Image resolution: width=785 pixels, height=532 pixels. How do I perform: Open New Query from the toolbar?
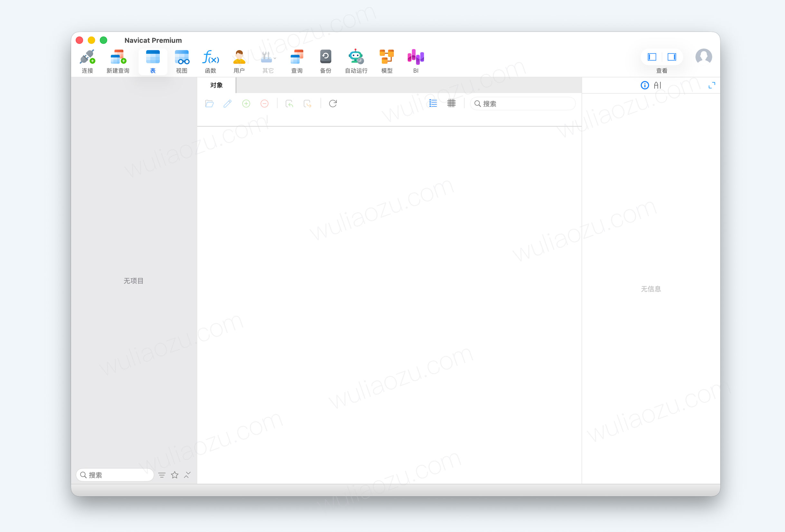tap(118, 57)
